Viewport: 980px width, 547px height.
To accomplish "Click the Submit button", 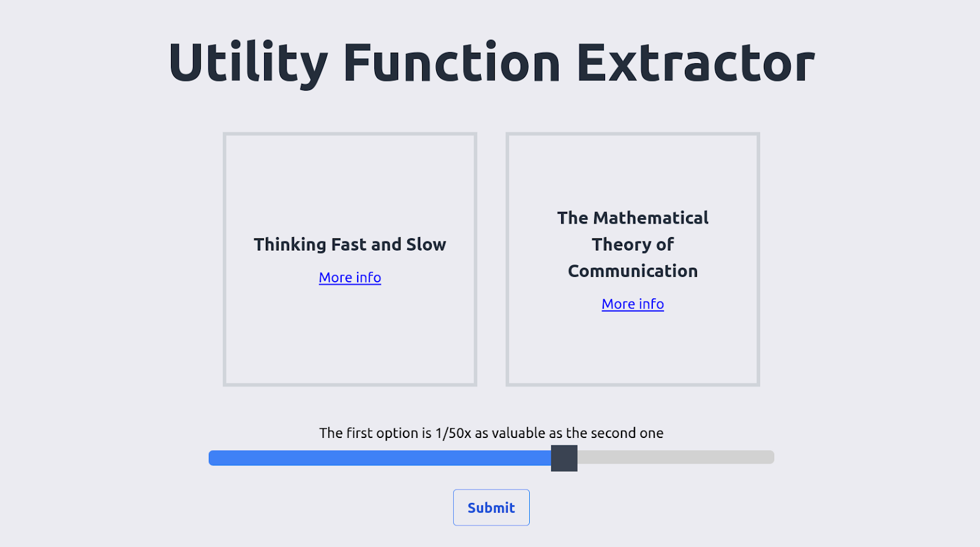I will [x=491, y=507].
